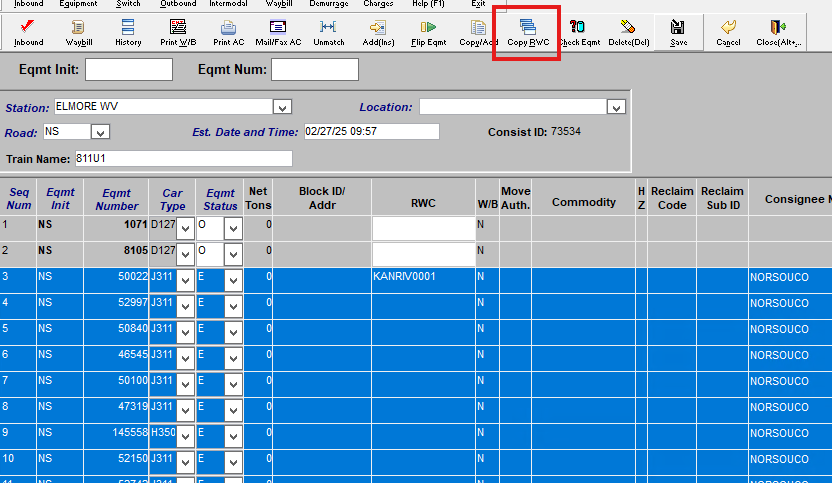832x483 pixels.
Task: Open the Equipment menu
Action: tap(78, 4)
